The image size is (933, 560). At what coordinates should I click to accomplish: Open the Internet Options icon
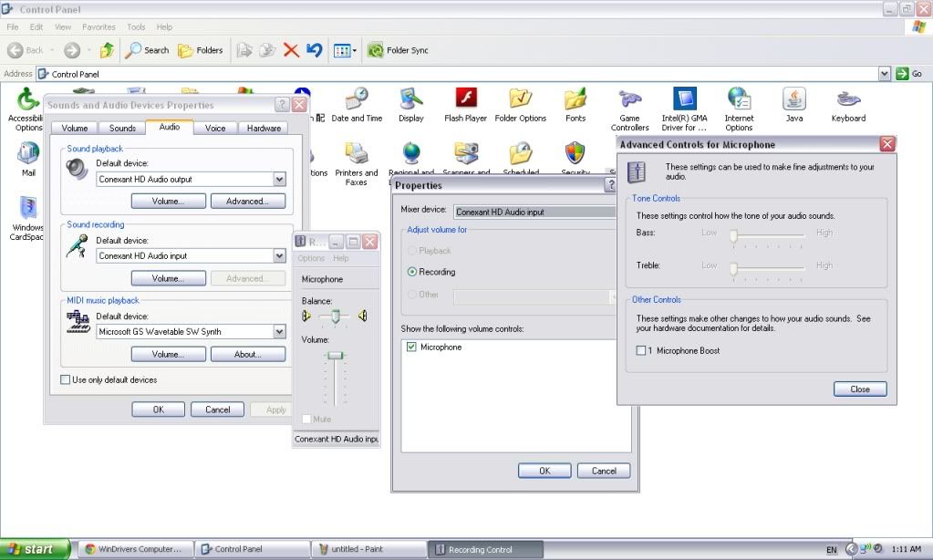[739, 109]
